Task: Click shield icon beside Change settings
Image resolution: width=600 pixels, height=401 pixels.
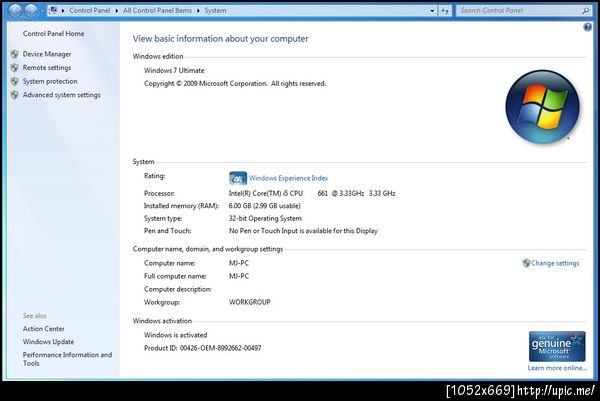Action: 526,263
